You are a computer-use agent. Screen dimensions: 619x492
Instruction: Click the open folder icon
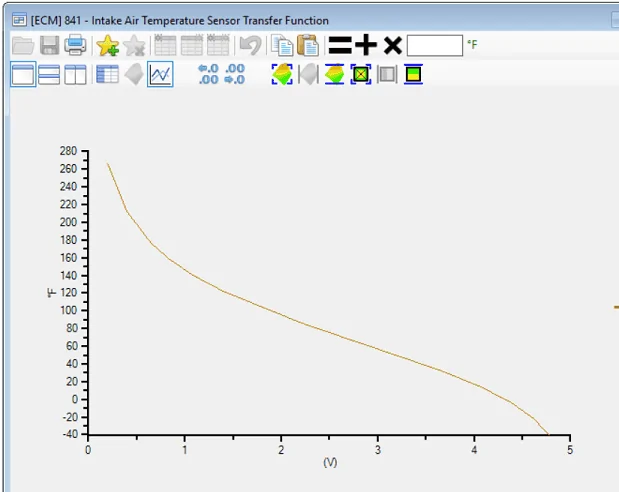tap(23, 45)
